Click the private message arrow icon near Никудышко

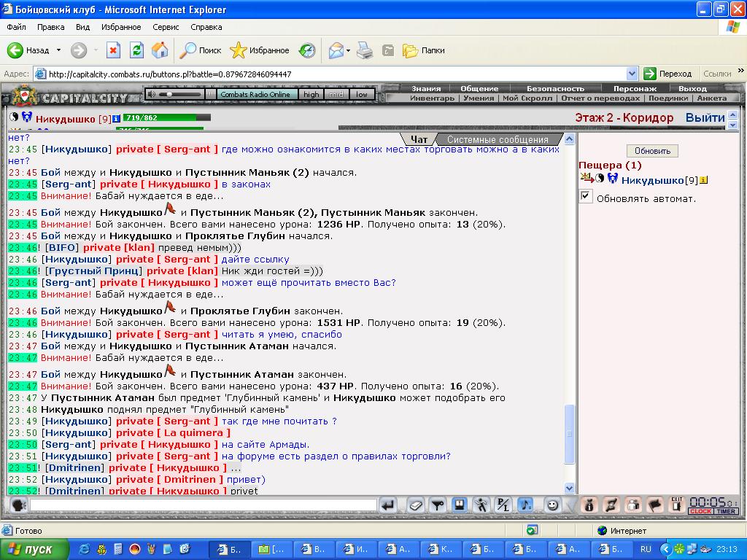coord(587,178)
